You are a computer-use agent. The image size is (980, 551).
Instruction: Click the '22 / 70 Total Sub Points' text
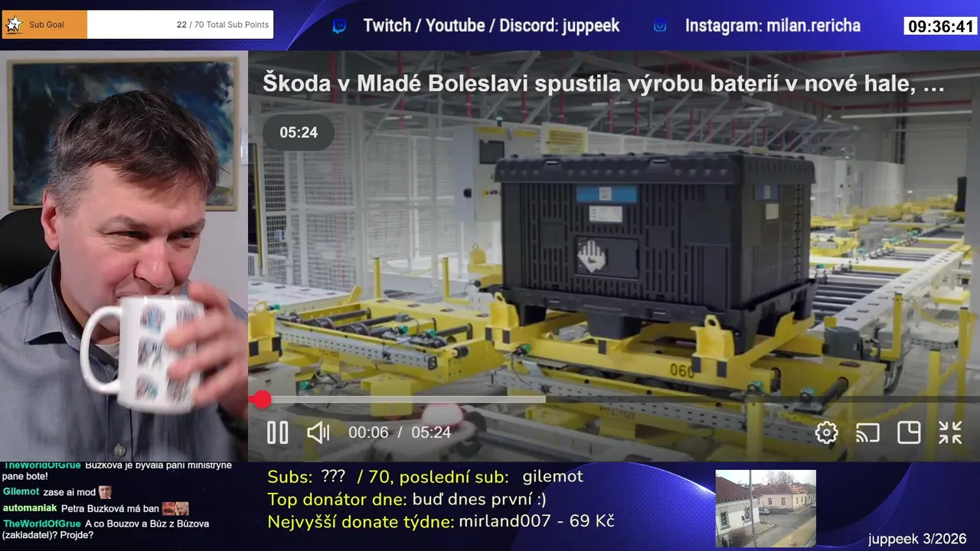(x=223, y=24)
